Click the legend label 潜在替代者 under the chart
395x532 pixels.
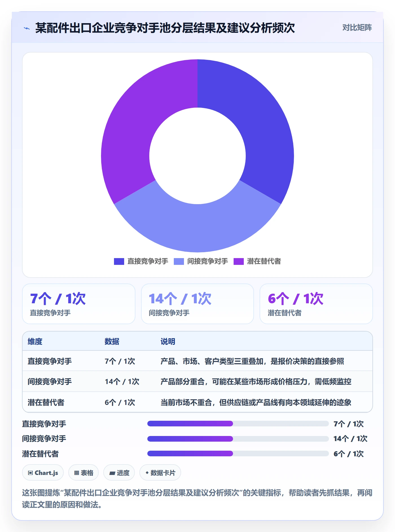(x=264, y=261)
